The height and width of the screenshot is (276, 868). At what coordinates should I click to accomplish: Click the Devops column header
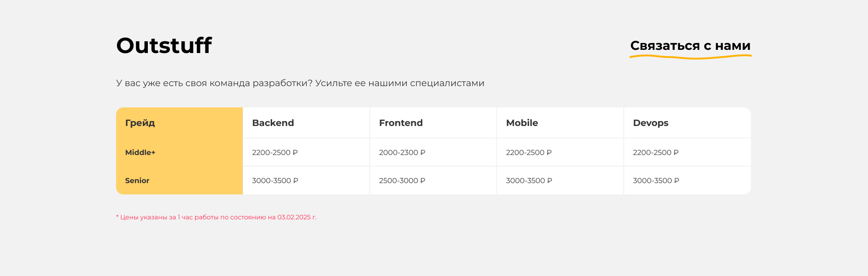tap(651, 122)
